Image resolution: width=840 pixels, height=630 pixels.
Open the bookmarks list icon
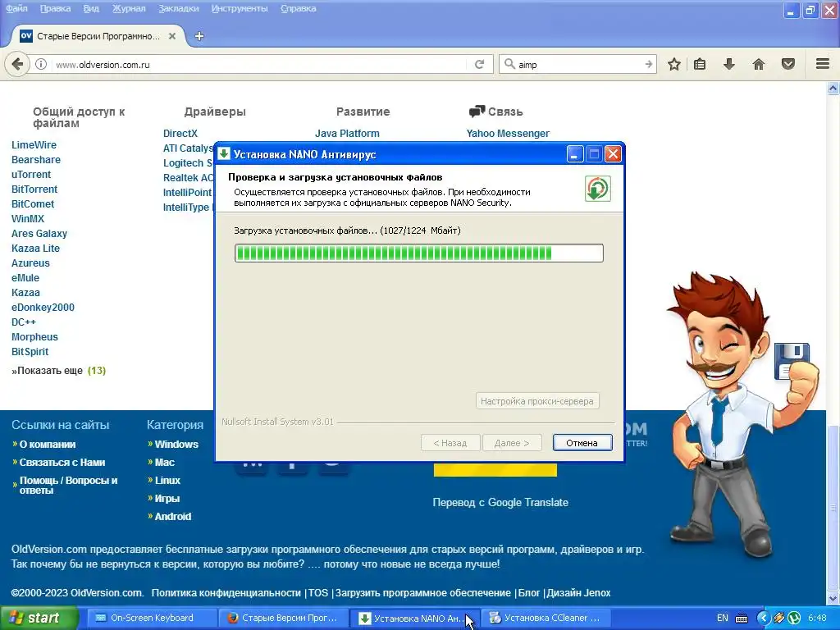[700, 64]
